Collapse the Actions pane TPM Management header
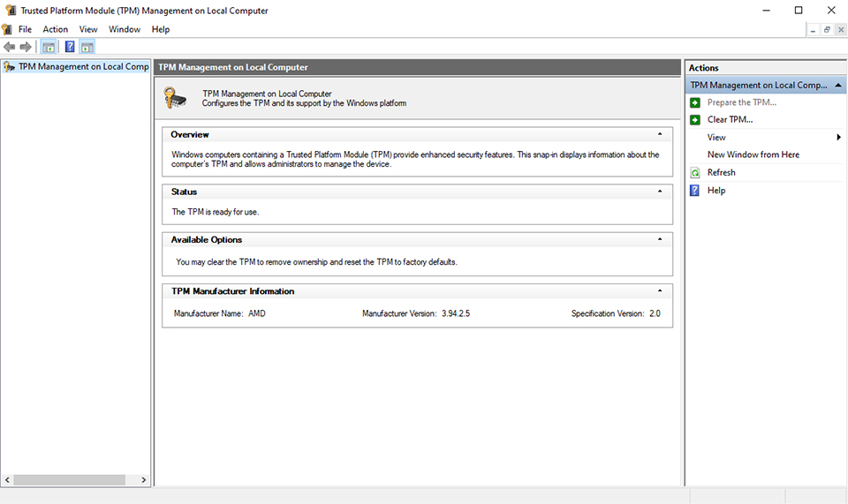The height and width of the screenshot is (504, 848). [x=837, y=86]
